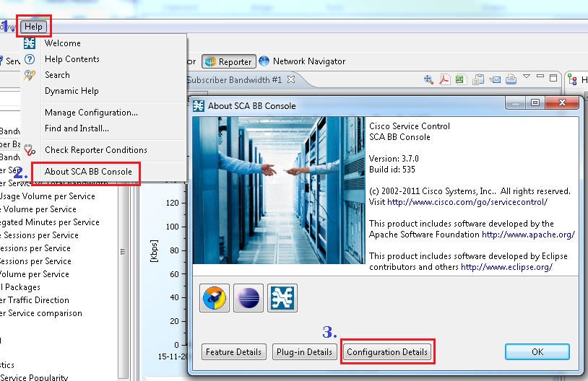Image resolution: width=588 pixels, height=381 pixels.
Task: Click the Network Navigator globe icon
Action: coord(264,61)
